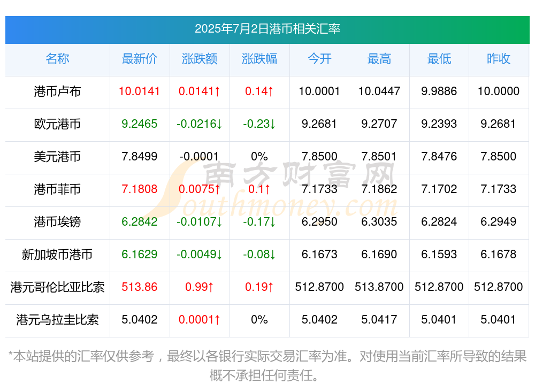
Task: Click the low value 9.9886
Action: click(439, 91)
